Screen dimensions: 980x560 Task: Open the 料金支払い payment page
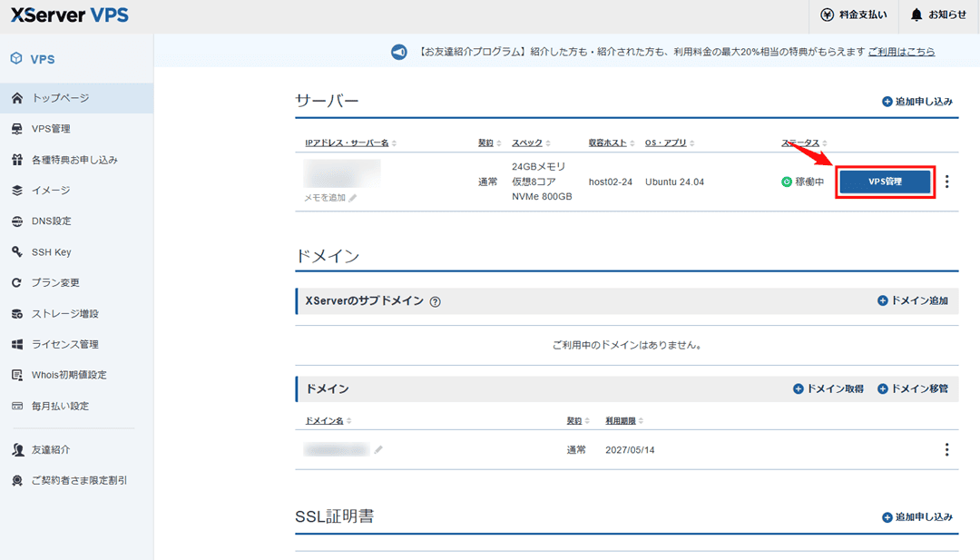[854, 15]
